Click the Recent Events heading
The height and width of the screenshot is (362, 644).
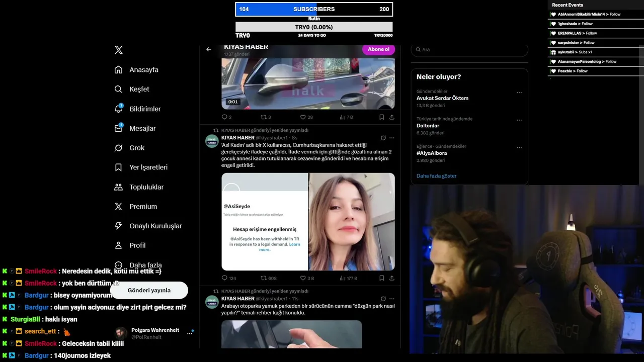click(568, 5)
